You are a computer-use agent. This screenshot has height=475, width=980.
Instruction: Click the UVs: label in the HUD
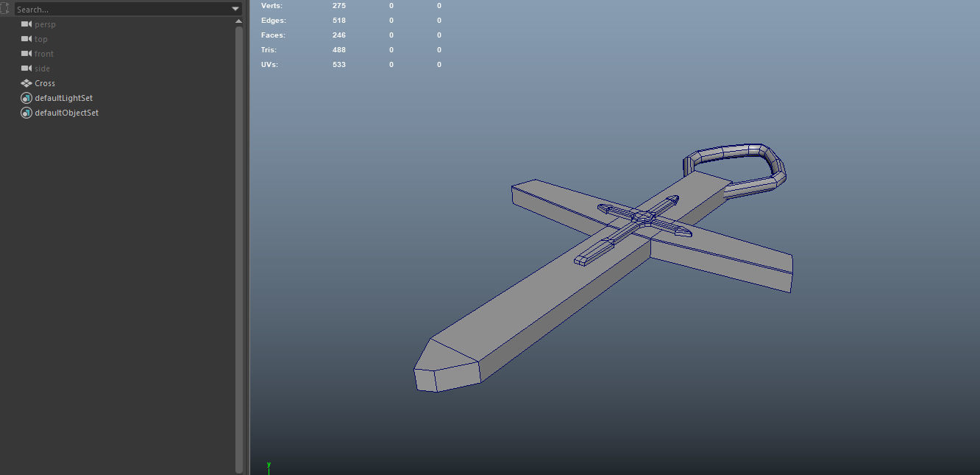(269, 65)
